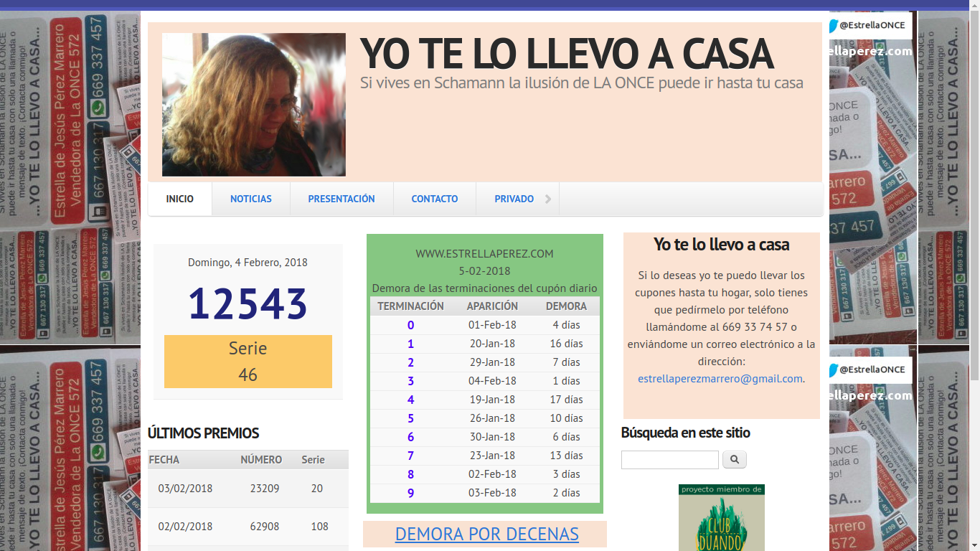This screenshot has height=551, width=980.
Task: Click termination 9 in the table
Action: tap(410, 492)
